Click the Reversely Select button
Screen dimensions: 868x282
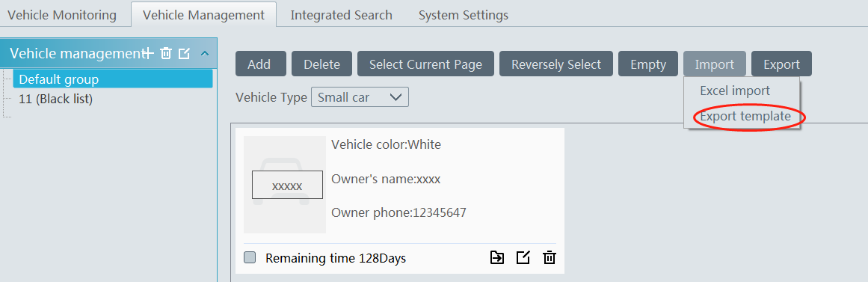[x=555, y=64]
